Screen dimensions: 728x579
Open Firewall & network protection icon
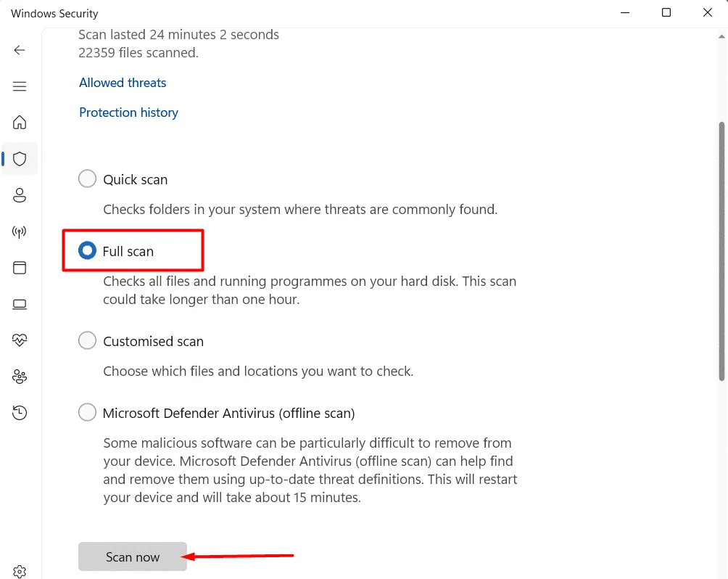(x=20, y=231)
